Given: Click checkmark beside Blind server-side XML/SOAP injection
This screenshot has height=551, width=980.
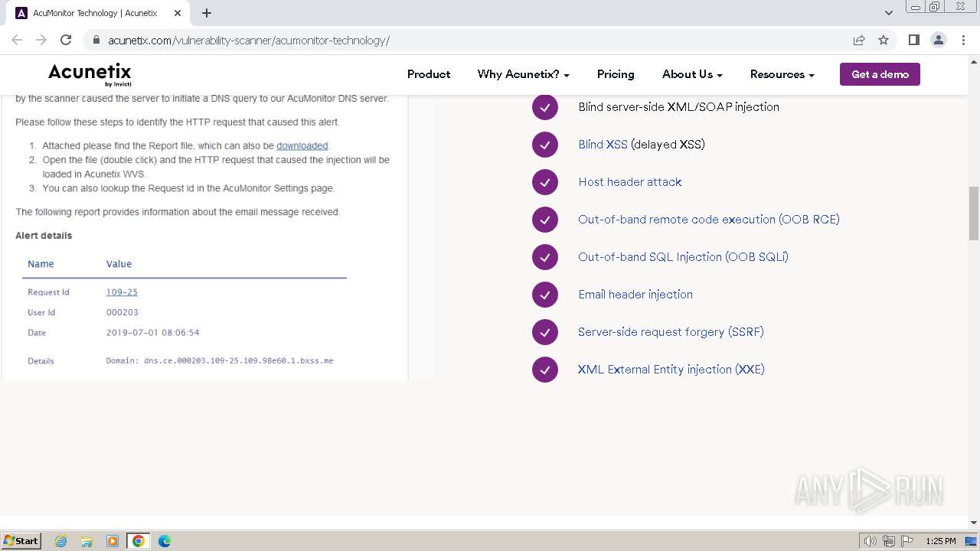Looking at the screenshot, I should click(x=545, y=107).
